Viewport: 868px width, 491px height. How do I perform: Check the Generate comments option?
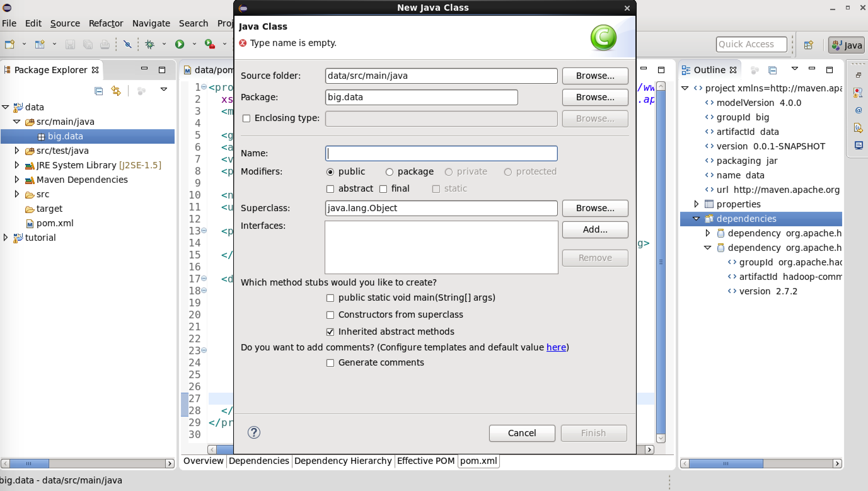coord(330,363)
